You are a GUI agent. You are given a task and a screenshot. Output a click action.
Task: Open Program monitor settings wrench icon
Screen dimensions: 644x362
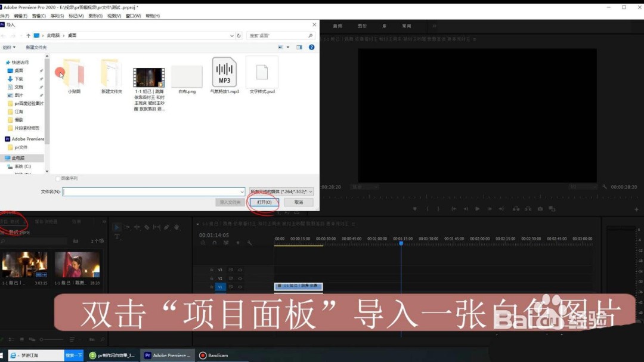pyautogui.click(x=605, y=187)
